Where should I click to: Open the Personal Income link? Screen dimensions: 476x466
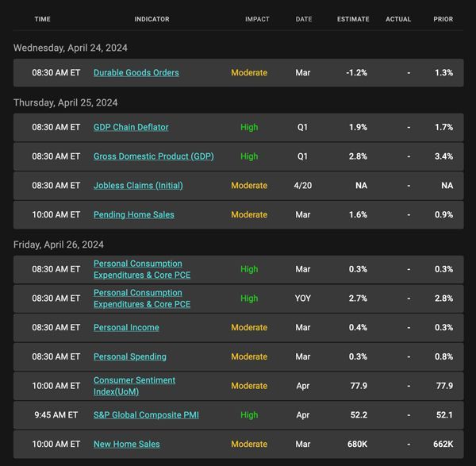(x=126, y=327)
